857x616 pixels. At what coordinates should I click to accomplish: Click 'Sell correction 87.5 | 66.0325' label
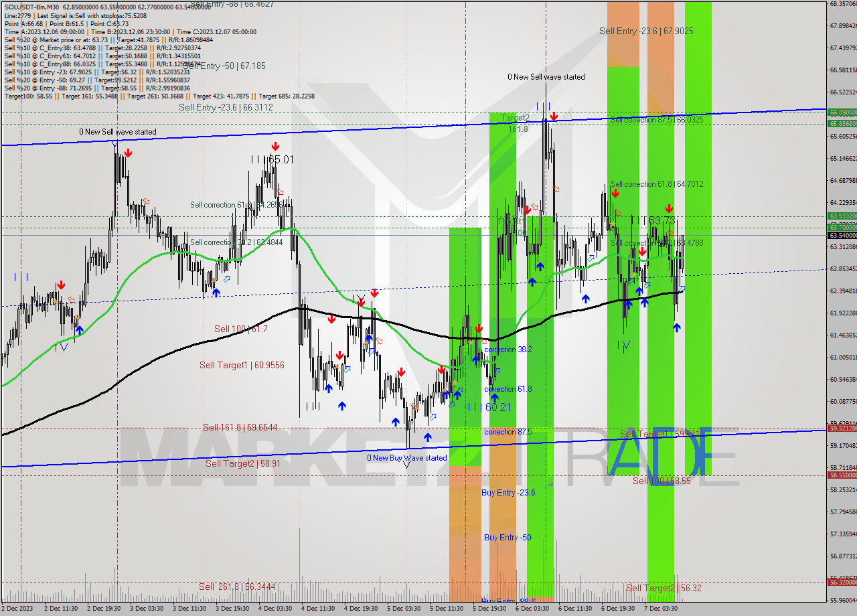click(657, 120)
